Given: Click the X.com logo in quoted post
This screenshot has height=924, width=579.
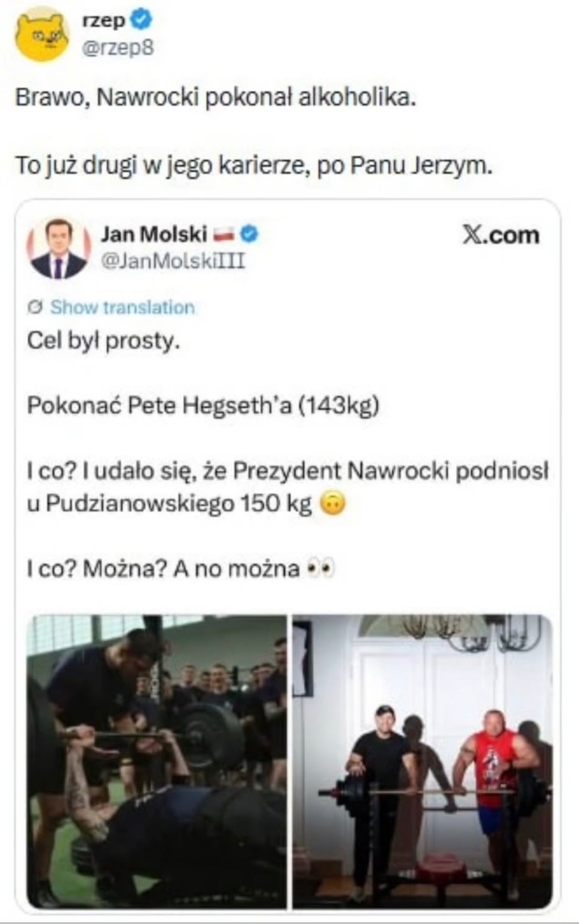Looking at the screenshot, I should point(501,235).
